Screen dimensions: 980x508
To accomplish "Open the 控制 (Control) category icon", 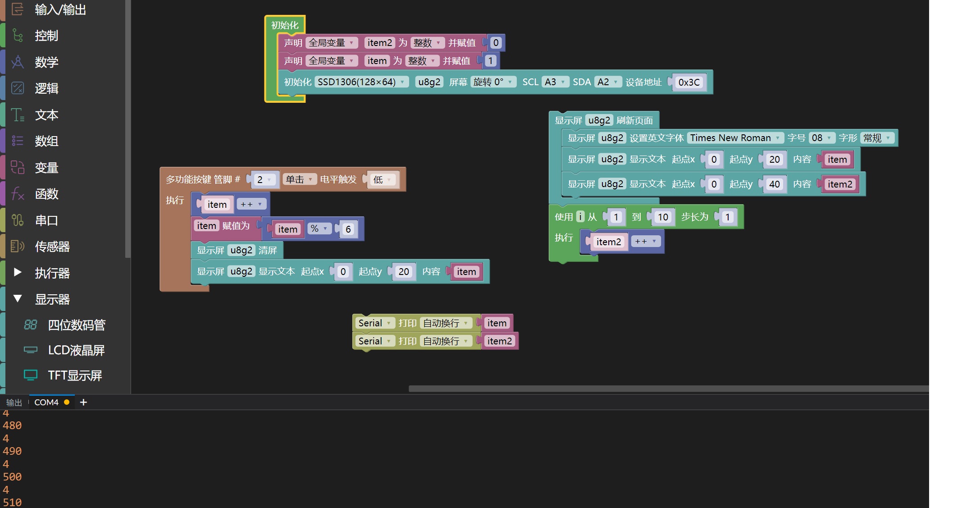I will pos(17,36).
